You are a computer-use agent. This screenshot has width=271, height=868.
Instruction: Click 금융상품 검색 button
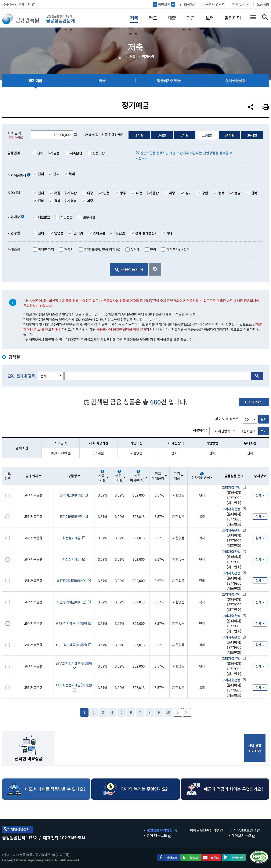click(x=129, y=269)
